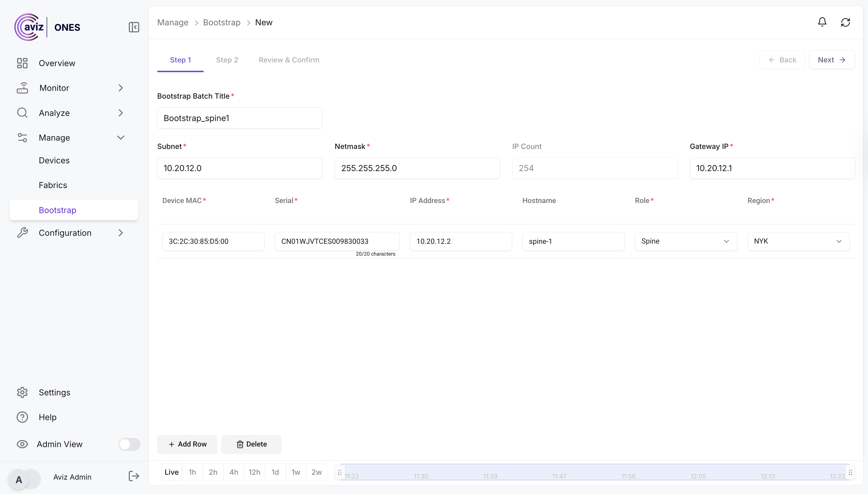The image size is (868, 494).
Task: Open the notifications bell
Action: pos(822,22)
